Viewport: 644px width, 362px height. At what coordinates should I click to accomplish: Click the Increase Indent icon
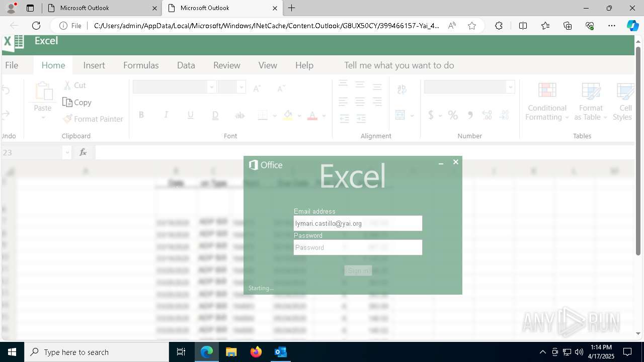361,119
